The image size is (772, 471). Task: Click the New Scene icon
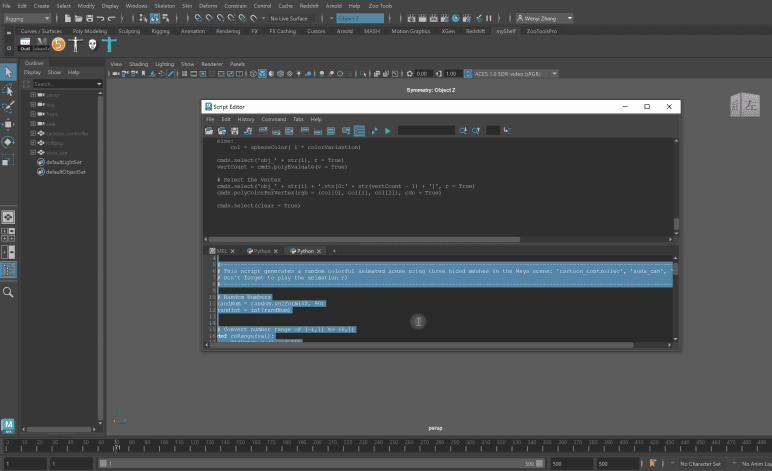pyautogui.click(x=67, y=18)
